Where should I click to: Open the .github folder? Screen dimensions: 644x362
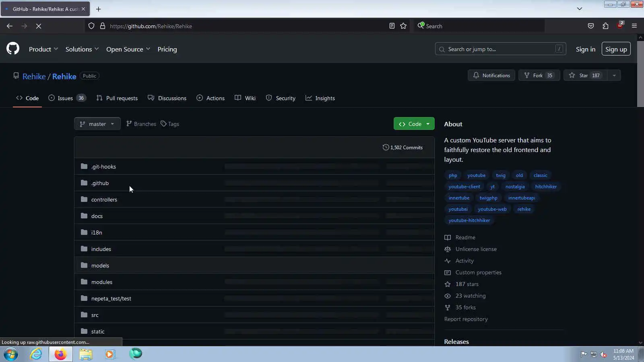coord(100,183)
